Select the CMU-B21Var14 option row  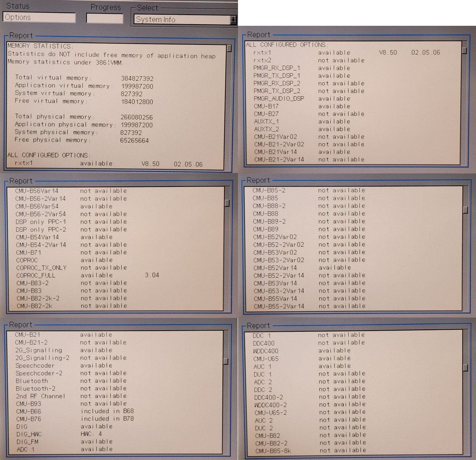pyautogui.click(x=302, y=152)
